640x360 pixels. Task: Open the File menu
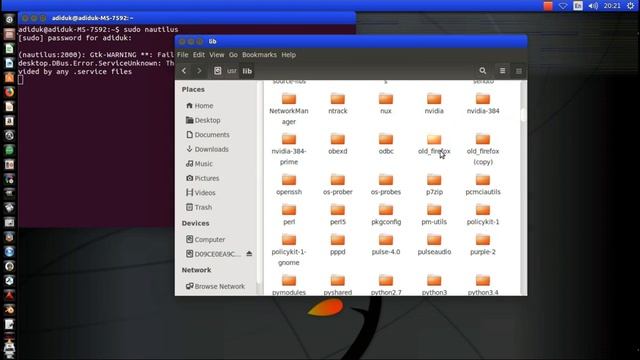(182, 55)
